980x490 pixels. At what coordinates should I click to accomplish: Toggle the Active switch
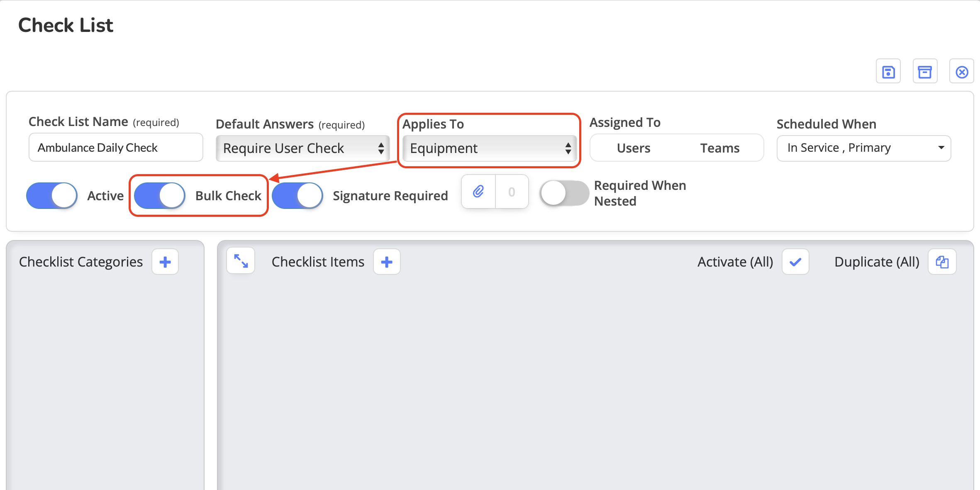(x=52, y=196)
